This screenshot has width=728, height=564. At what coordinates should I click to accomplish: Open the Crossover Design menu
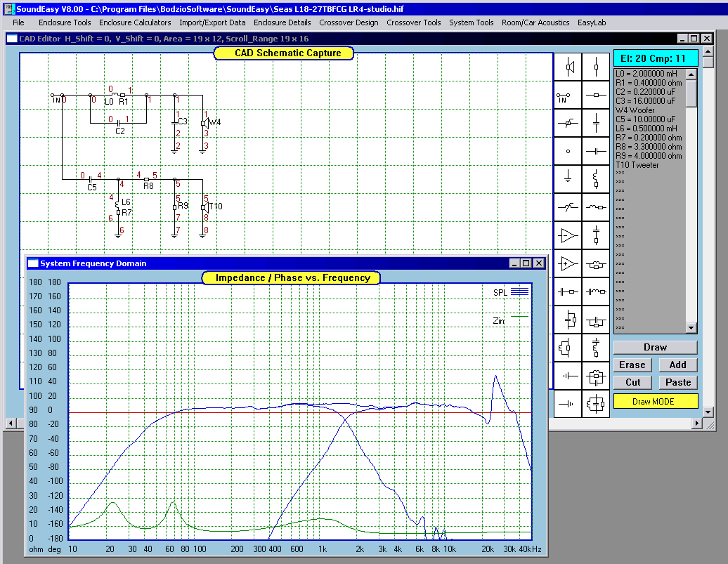tap(348, 22)
